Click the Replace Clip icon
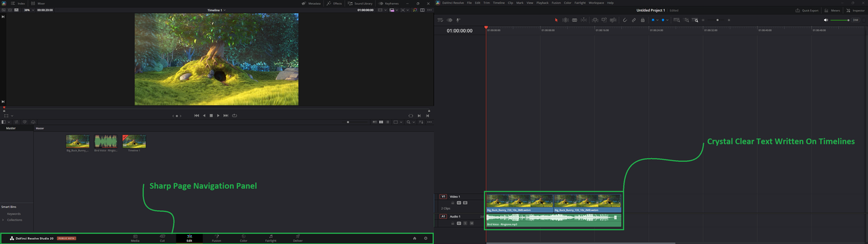The height and width of the screenshot is (244, 868). [613, 20]
